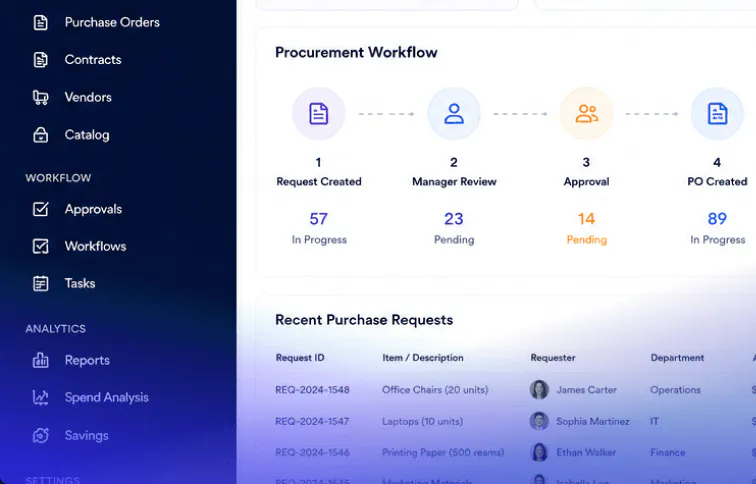Click the Sophia Martinez name

[593, 421]
